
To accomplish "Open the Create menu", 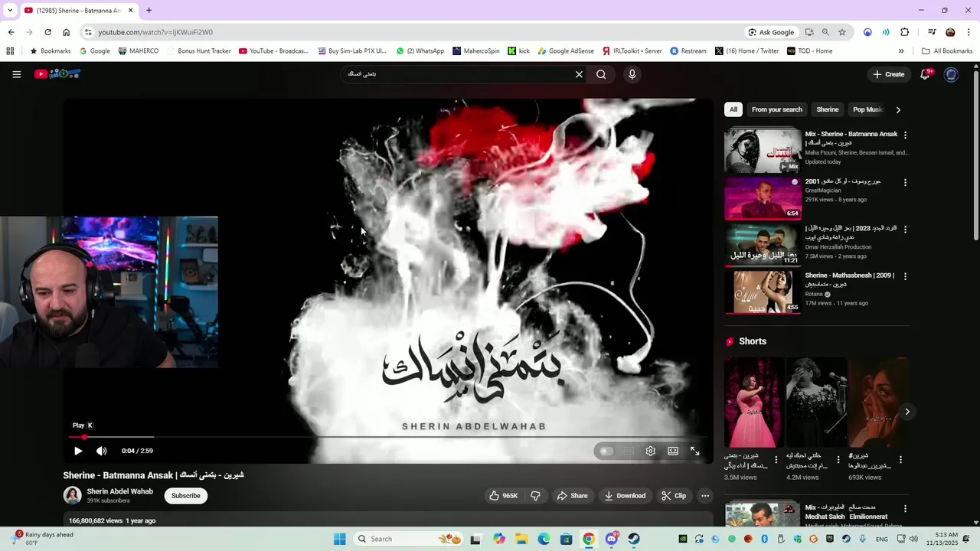I will tap(888, 74).
